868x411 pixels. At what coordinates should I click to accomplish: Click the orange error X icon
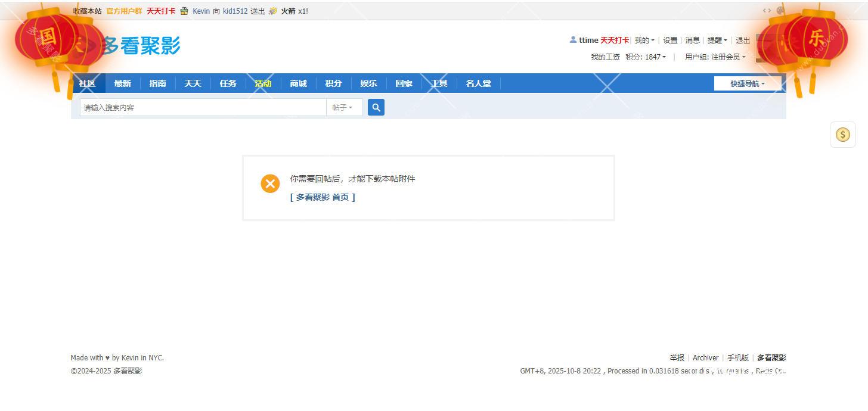tap(270, 183)
